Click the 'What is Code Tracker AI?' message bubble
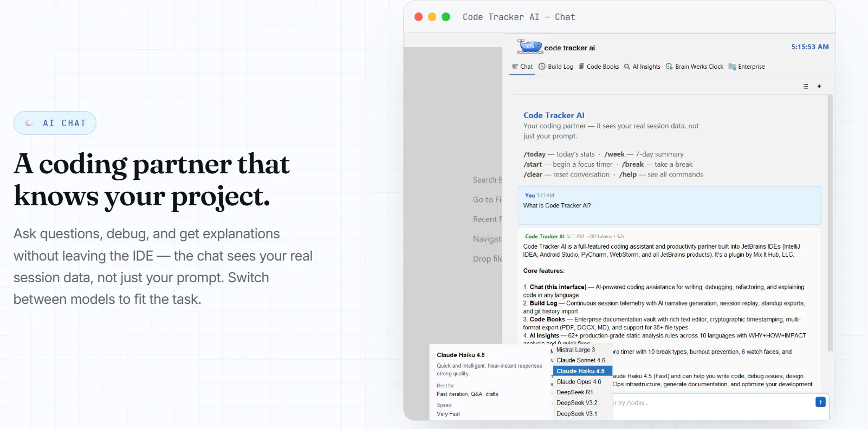The height and width of the screenshot is (429, 868). [669, 206]
